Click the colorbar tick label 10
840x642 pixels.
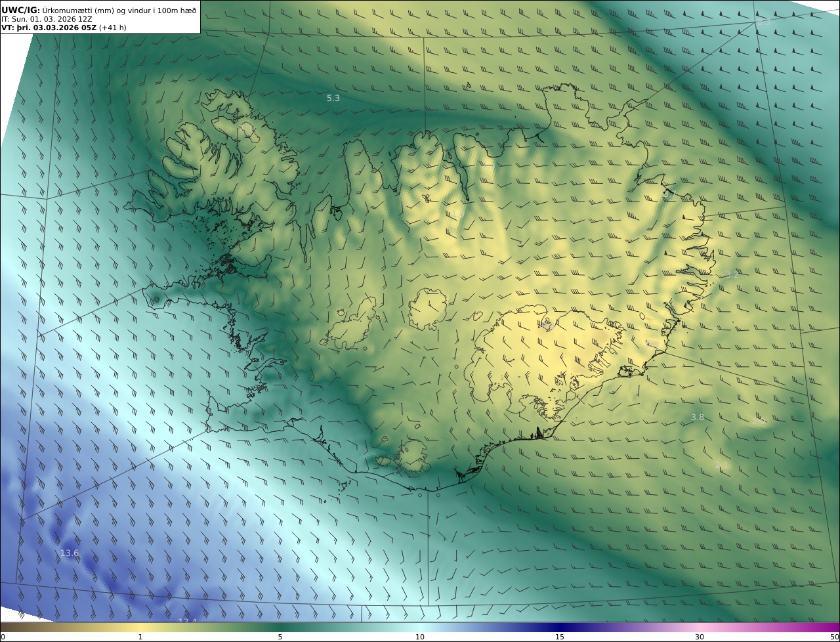(420, 637)
